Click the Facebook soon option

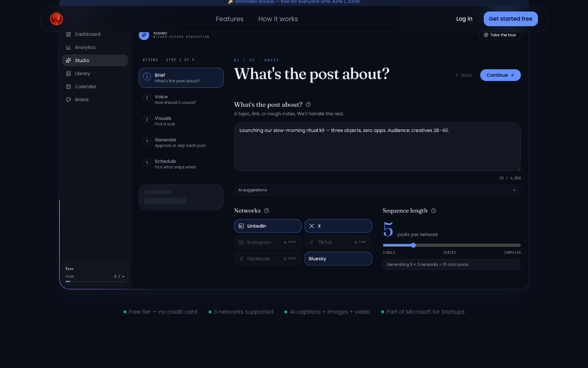pos(268,259)
